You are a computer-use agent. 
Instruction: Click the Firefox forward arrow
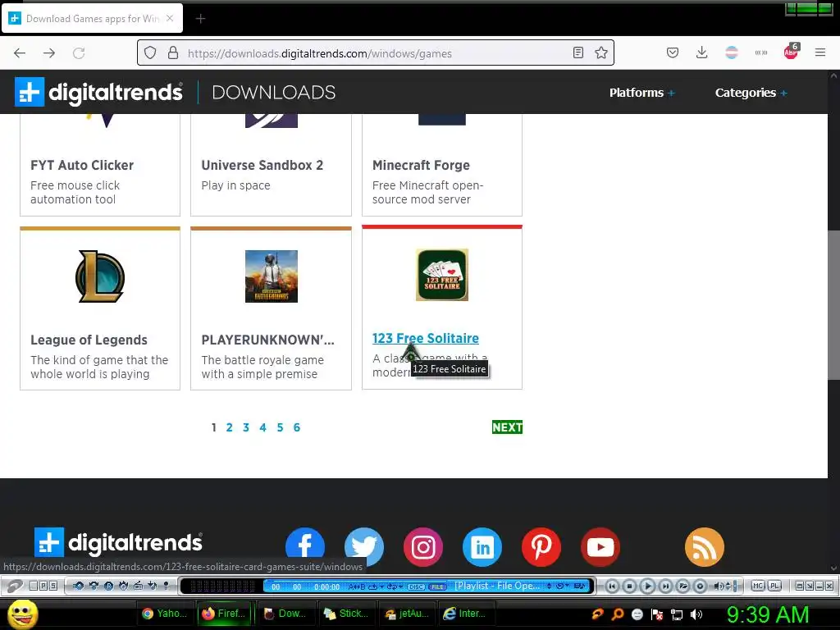click(x=49, y=53)
